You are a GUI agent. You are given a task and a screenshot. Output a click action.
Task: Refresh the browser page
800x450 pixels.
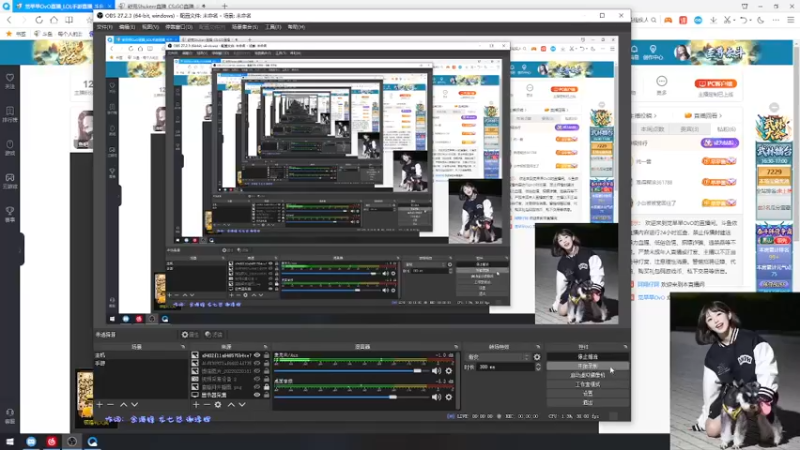pos(39,20)
